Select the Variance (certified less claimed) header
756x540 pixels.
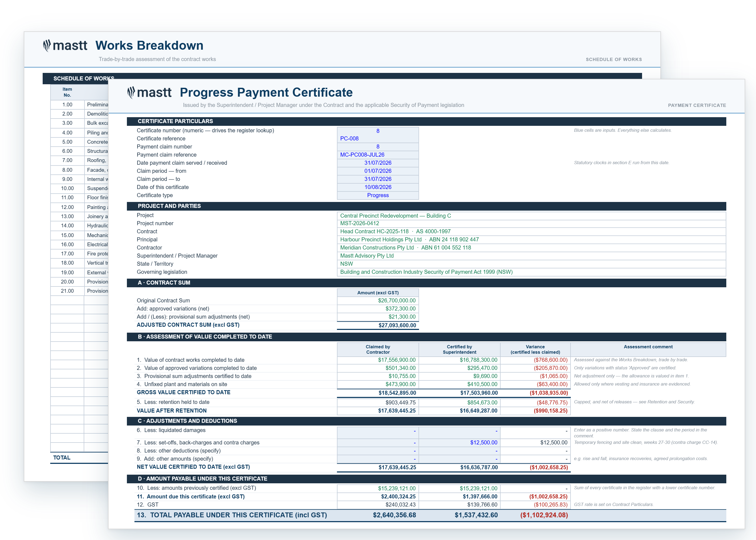535,349
